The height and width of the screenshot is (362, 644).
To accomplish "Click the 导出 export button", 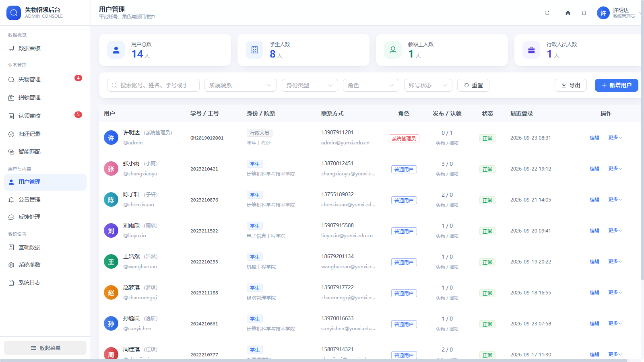I will [571, 85].
